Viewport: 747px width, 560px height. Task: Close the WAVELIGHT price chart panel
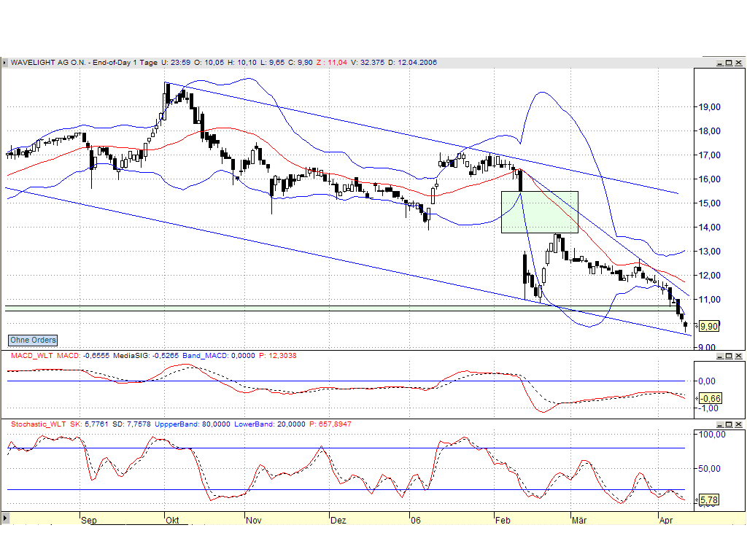(738, 63)
